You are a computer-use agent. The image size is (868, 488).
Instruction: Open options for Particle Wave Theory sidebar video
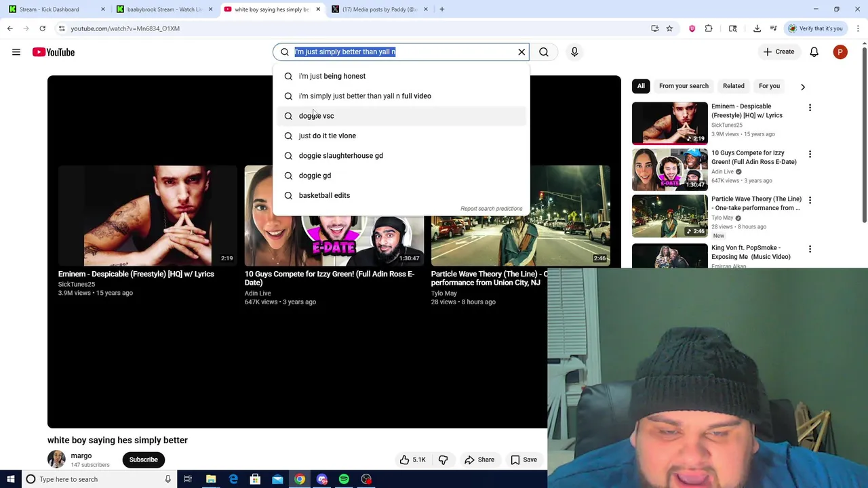(x=810, y=201)
